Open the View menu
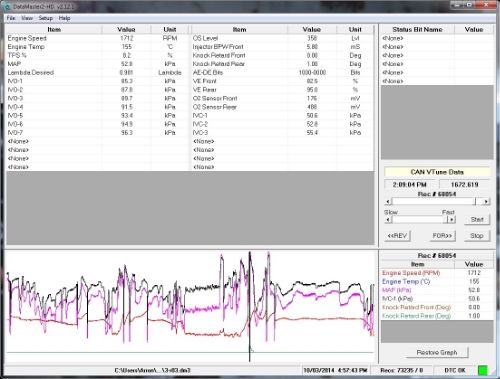The height and width of the screenshot is (379, 500). point(27,18)
